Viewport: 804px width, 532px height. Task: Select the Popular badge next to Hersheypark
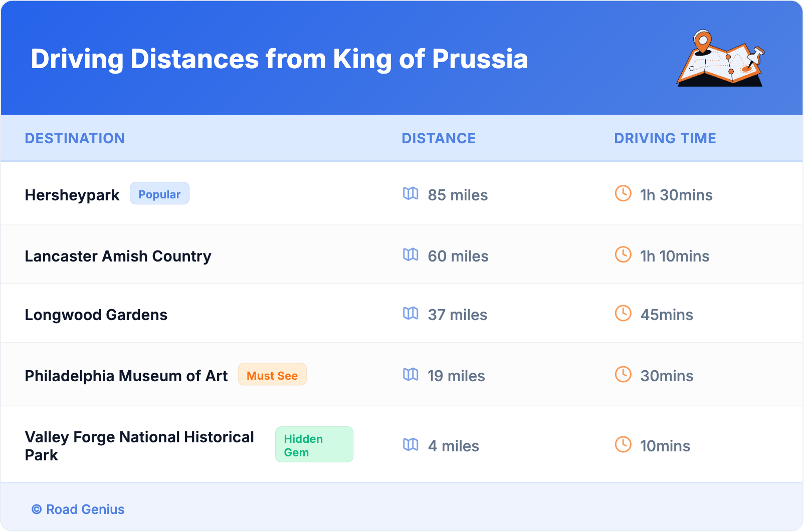coord(159,194)
